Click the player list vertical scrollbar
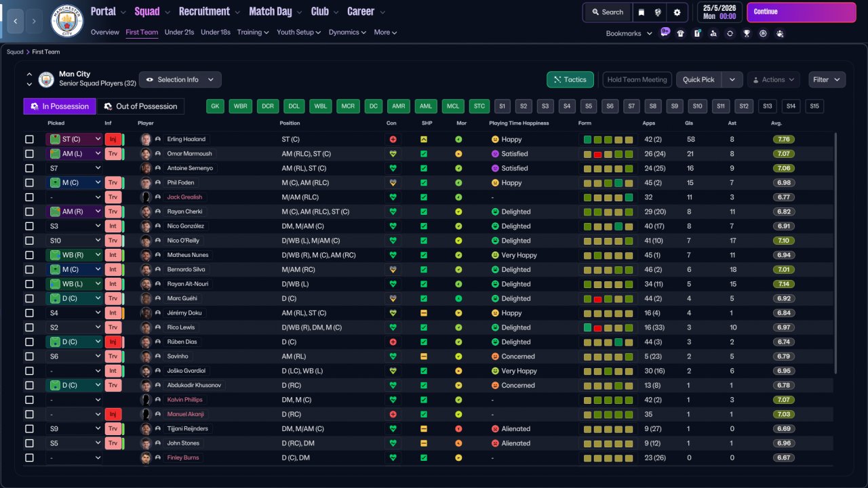Screen dimensions: 868x488 pyautogui.click(x=836, y=252)
